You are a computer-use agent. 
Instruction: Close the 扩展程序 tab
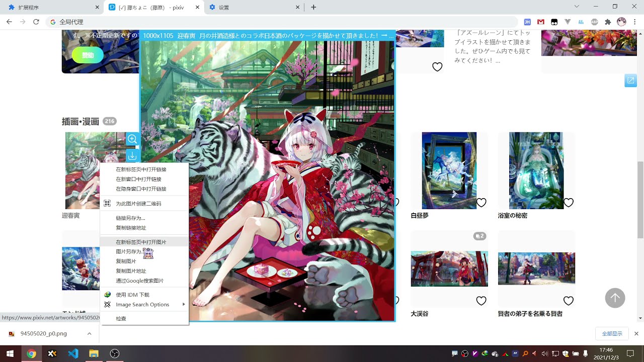[97, 7]
